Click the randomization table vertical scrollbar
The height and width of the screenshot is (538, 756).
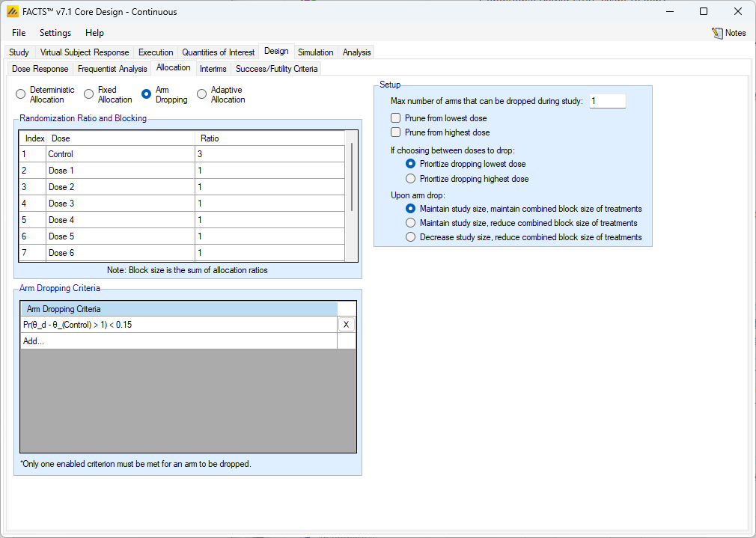tap(351, 177)
